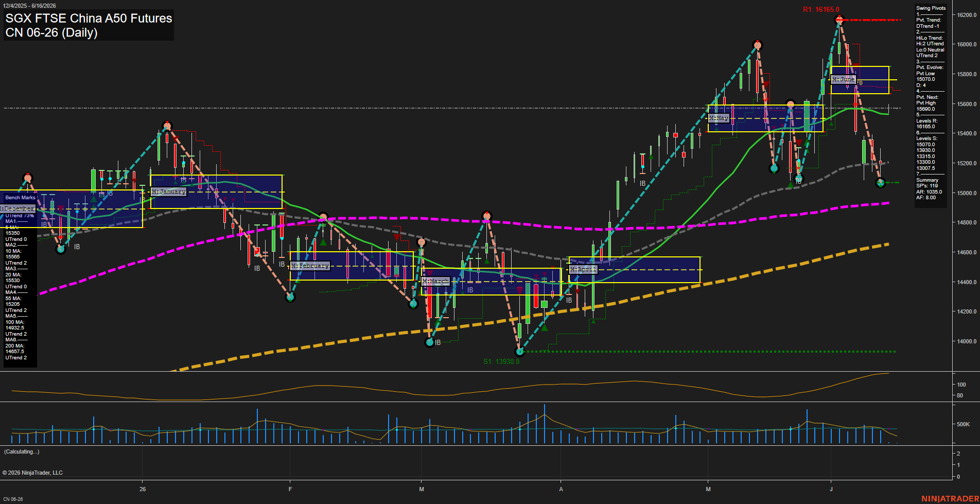The height and width of the screenshot is (504, 980).
Task: Click the 14400.0 price axis label
Action: [967, 282]
